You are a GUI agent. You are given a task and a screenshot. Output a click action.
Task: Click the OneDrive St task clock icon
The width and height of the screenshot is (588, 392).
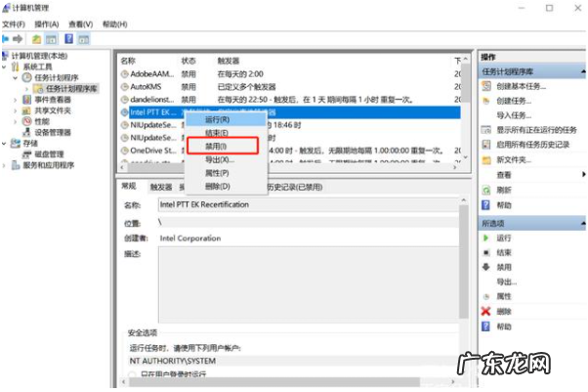coord(124,151)
